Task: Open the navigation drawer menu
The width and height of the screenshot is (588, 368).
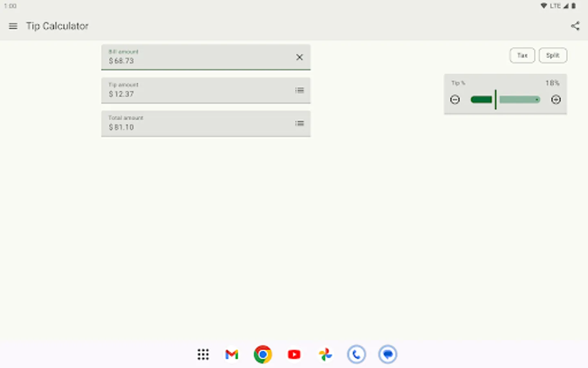Action: 13,26
